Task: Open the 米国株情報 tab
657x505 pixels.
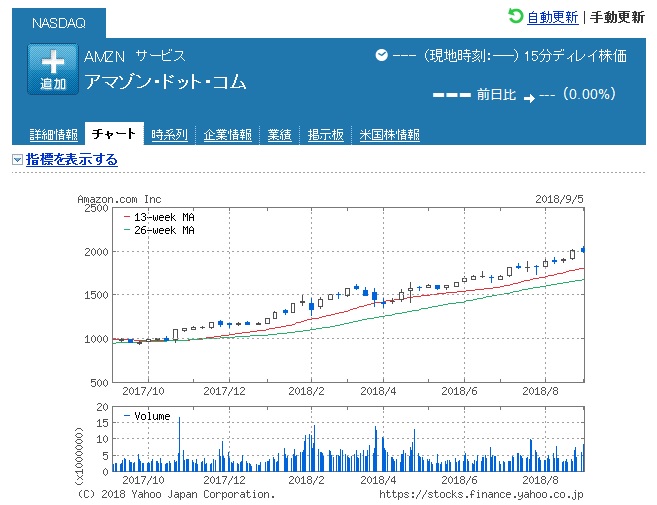Action: click(390, 135)
